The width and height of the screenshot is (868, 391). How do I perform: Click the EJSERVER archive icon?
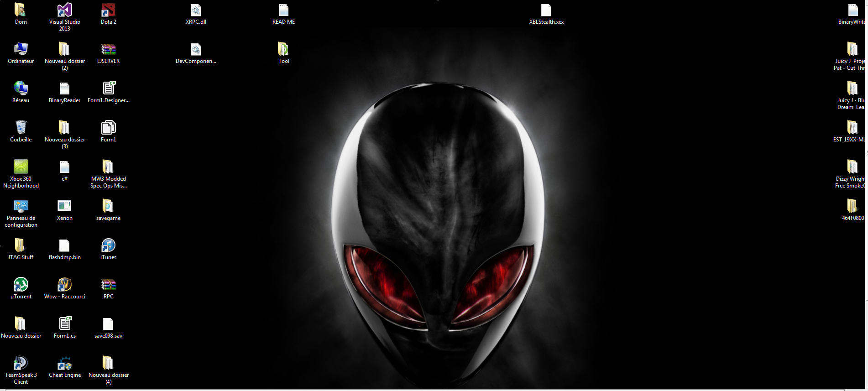[108, 49]
